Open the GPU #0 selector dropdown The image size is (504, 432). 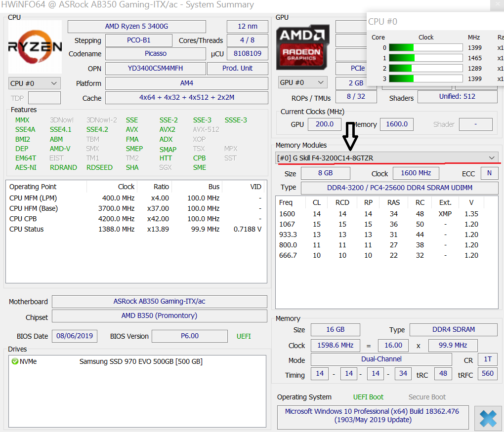click(302, 82)
